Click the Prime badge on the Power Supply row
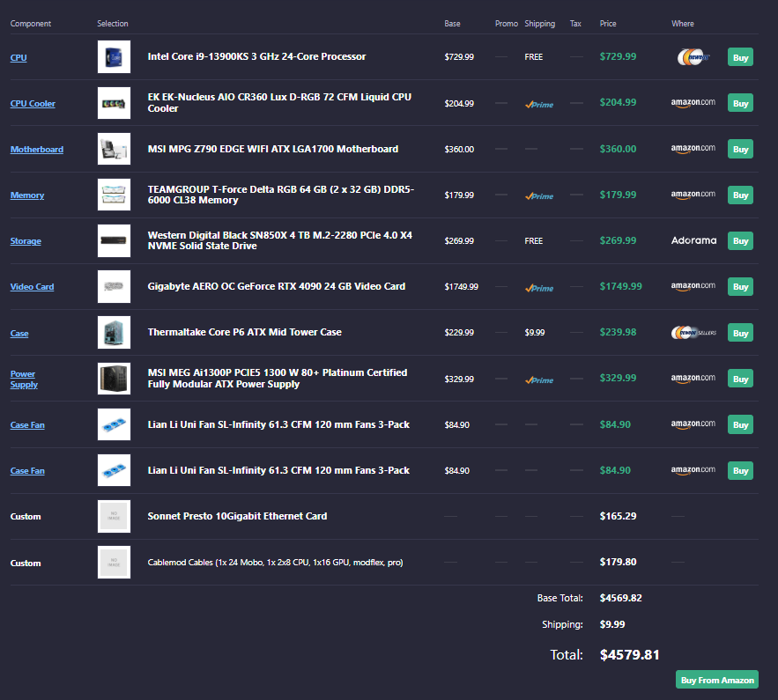Screen dimensions: 778x700 point(539,380)
